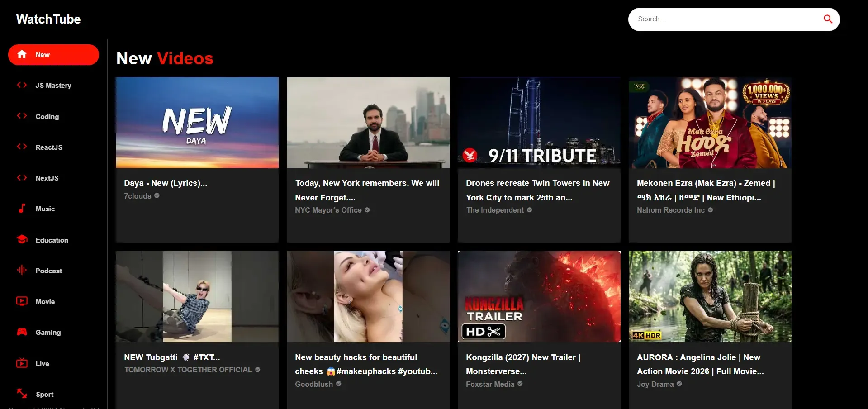Click the verified badge beside 7clouds
868x409 pixels.
coord(157,195)
